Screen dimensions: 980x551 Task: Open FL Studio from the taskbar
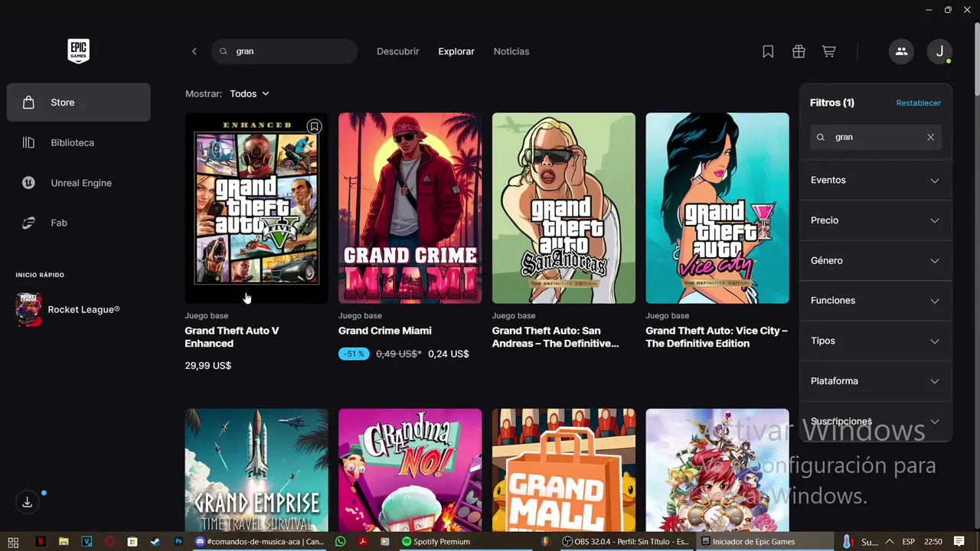(545, 542)
